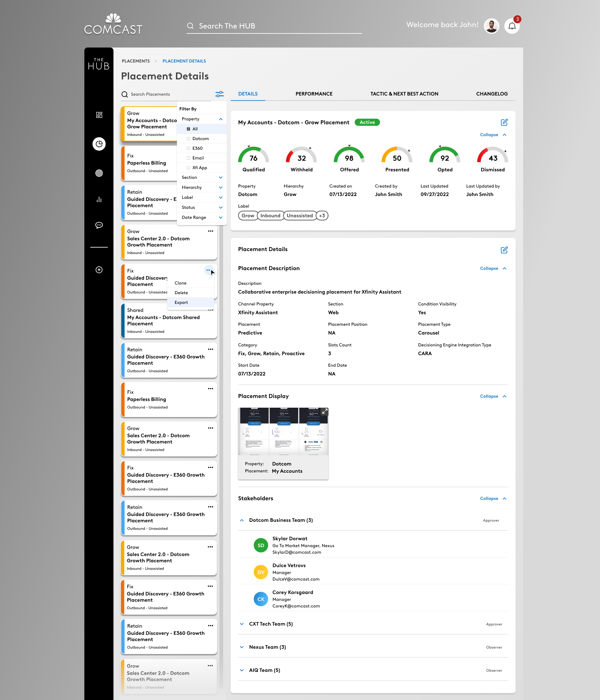The image size is (600, 700).
Task: Open the dashboard grid icon in sidebar
Action: 99,115
